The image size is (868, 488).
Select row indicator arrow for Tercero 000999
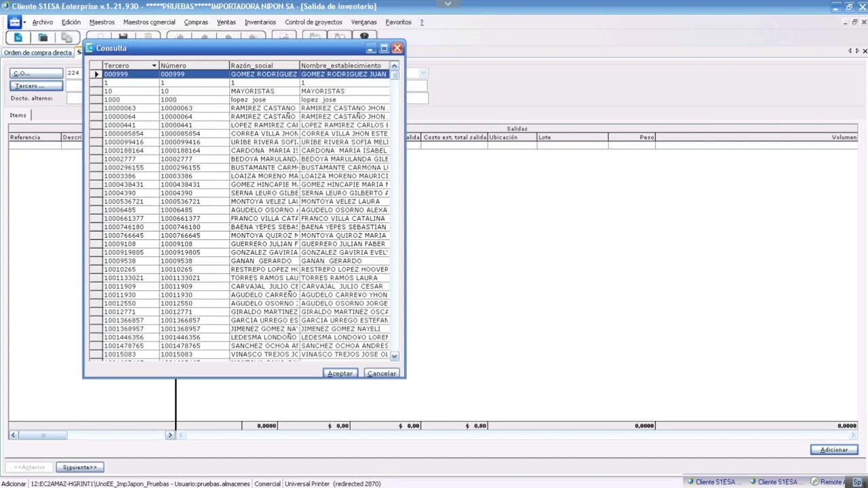click(x=96, y=74)
